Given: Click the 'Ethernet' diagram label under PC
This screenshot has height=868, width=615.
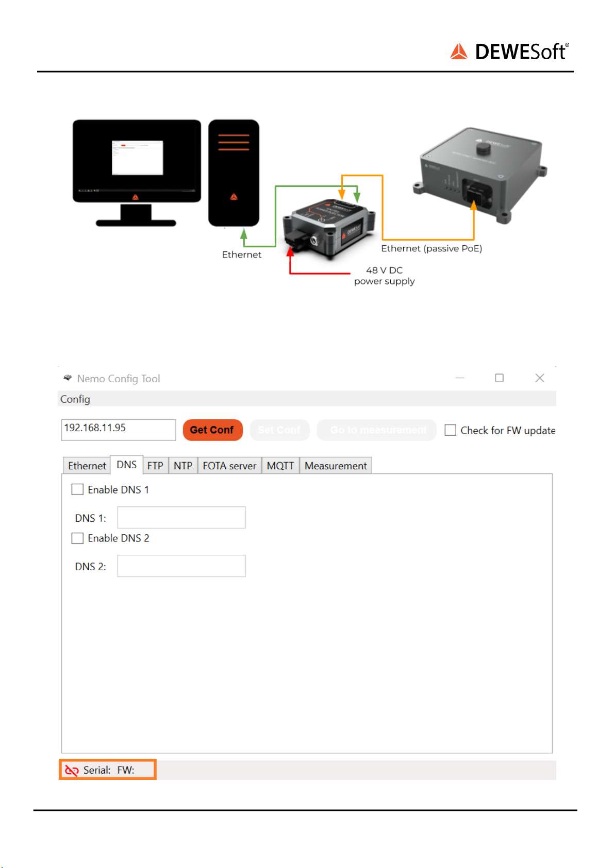Looking at the screenshot, I should 241,254.
